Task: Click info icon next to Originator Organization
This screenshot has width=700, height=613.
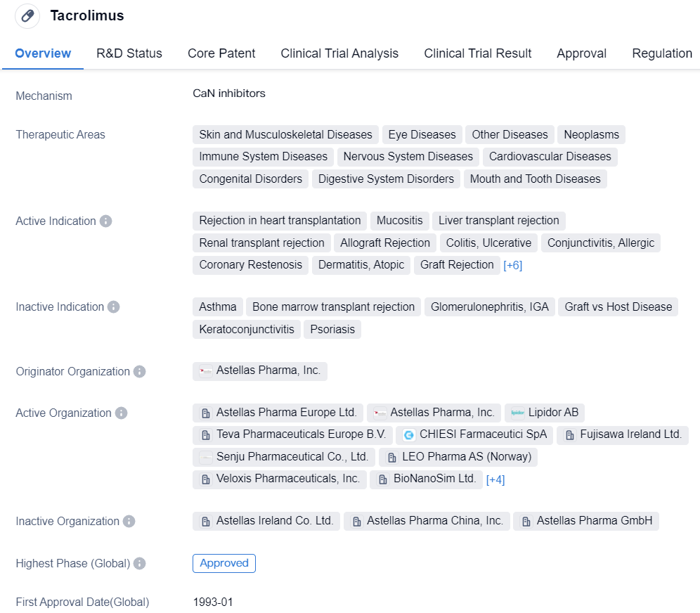Action: click(x=140, y=372)
